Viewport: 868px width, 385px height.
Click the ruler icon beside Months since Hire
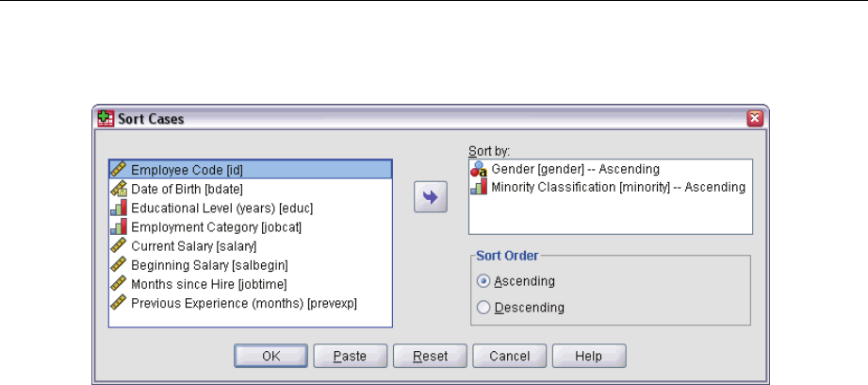coord(119,284)
